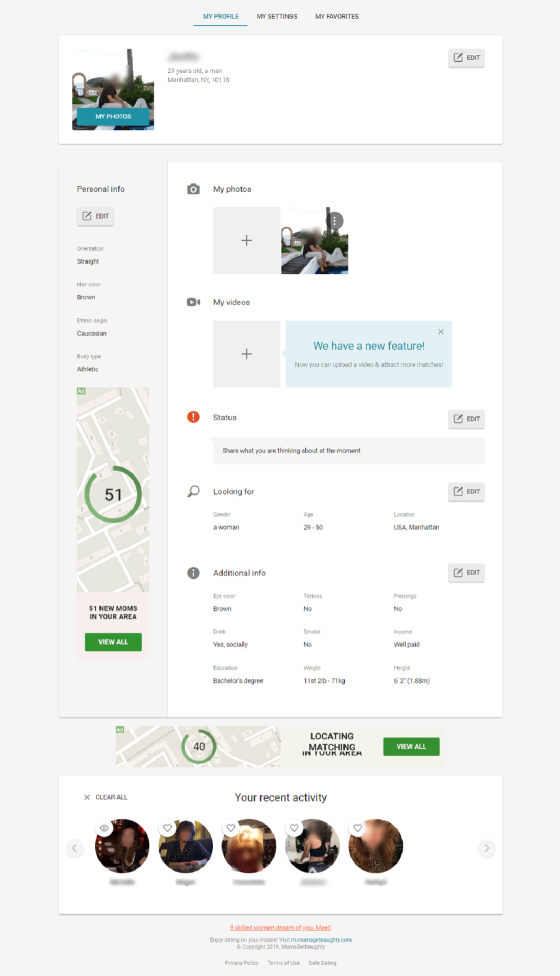
Task: Click eye icon on first activity profile
Action: 104,828
